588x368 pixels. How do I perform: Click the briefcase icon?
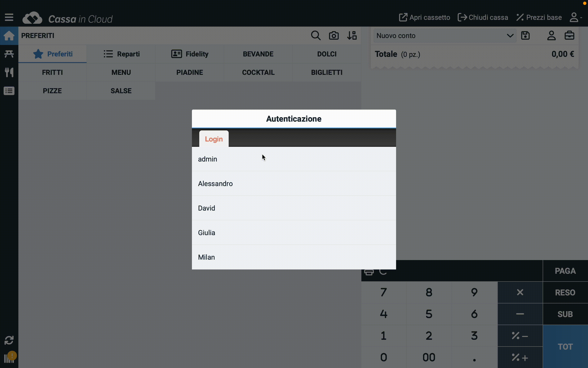569,36
